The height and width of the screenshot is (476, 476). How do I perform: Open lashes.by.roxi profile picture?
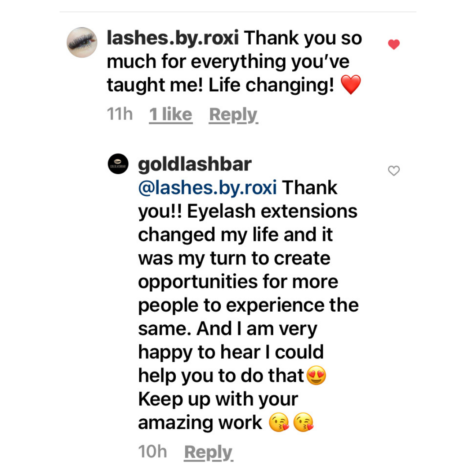(x=82, y=43)
